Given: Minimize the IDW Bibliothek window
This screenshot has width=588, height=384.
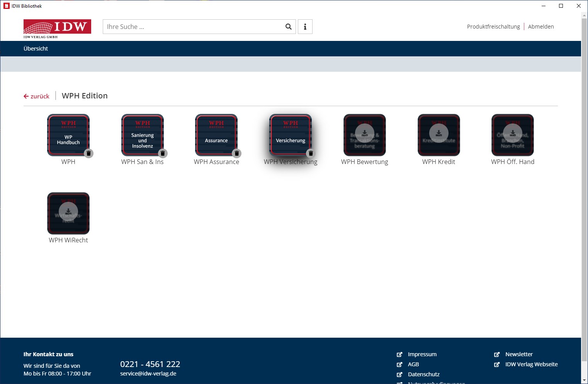Looking at the screenshot, I should pyautogui.click(x=544, y=6).
